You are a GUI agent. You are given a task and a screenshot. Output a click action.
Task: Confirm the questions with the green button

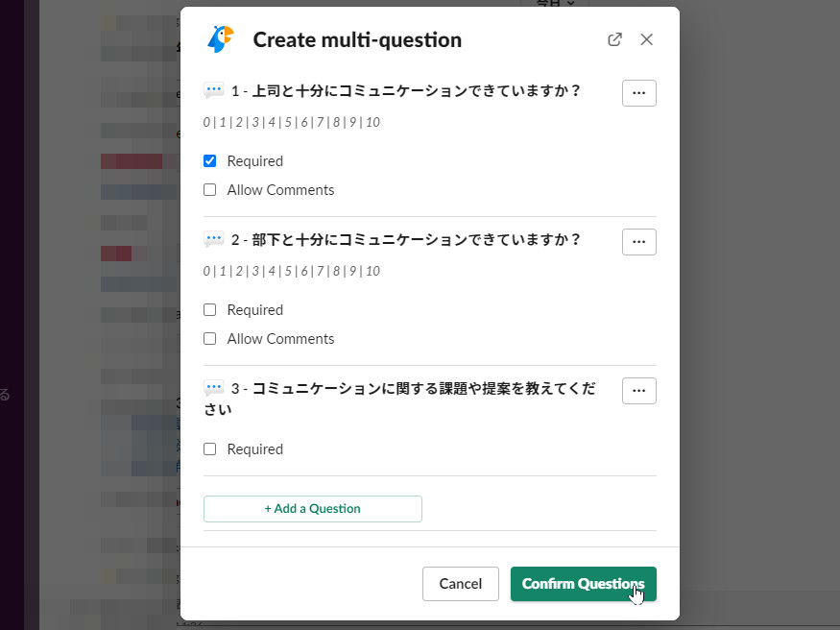pos(583,584)
